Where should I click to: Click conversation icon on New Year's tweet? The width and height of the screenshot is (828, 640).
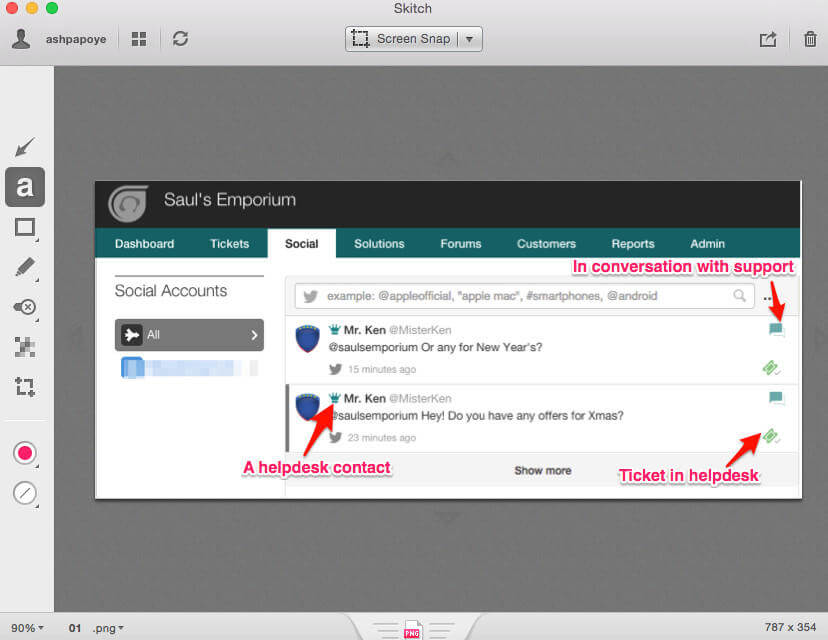pyautogui.click(x=776, y=330)
